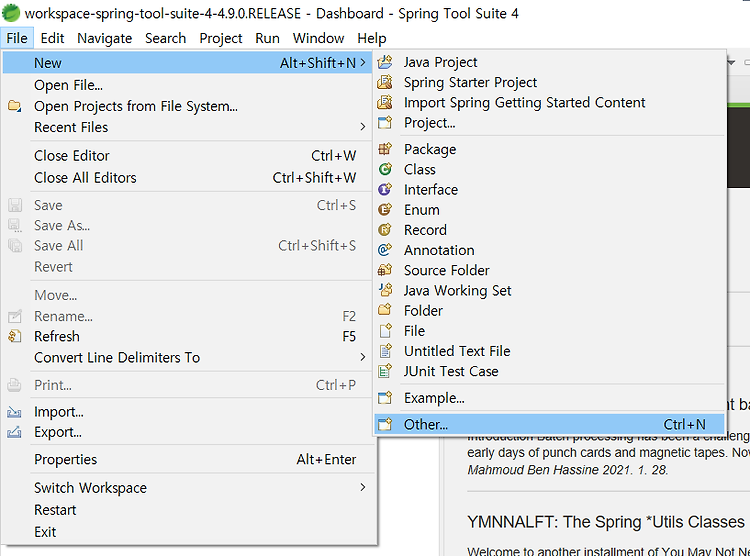Open the Help menu
The height and width of the screenshot is (556, 750).
[372, 38]
